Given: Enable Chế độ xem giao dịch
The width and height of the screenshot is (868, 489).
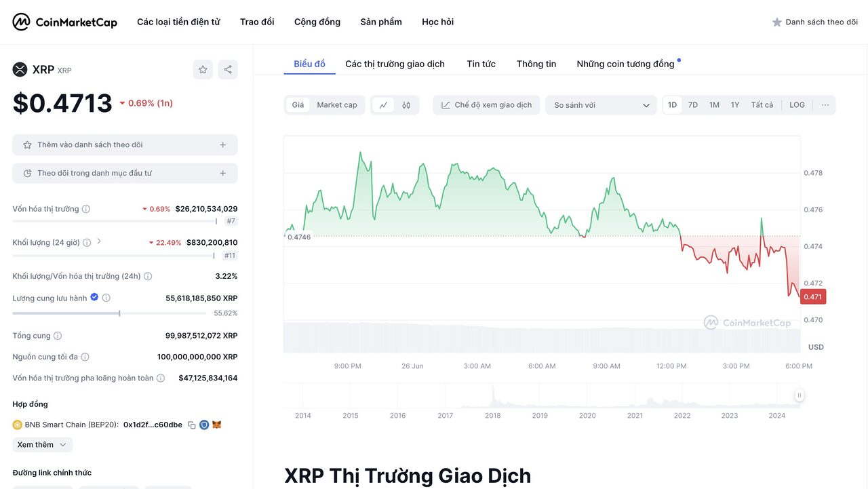Looking at the screenshot, I should [x=487, y=105].
